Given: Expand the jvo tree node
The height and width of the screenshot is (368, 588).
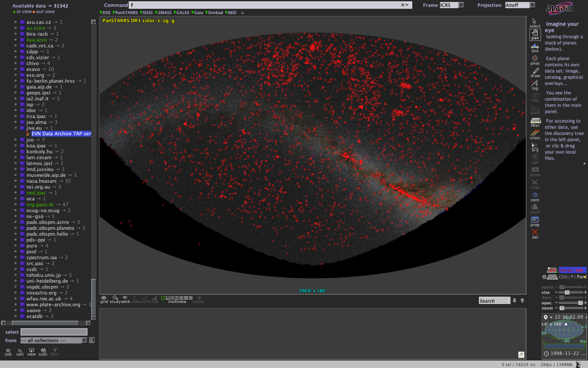Looking at the screenshot, I should click(x=16, y=140).
